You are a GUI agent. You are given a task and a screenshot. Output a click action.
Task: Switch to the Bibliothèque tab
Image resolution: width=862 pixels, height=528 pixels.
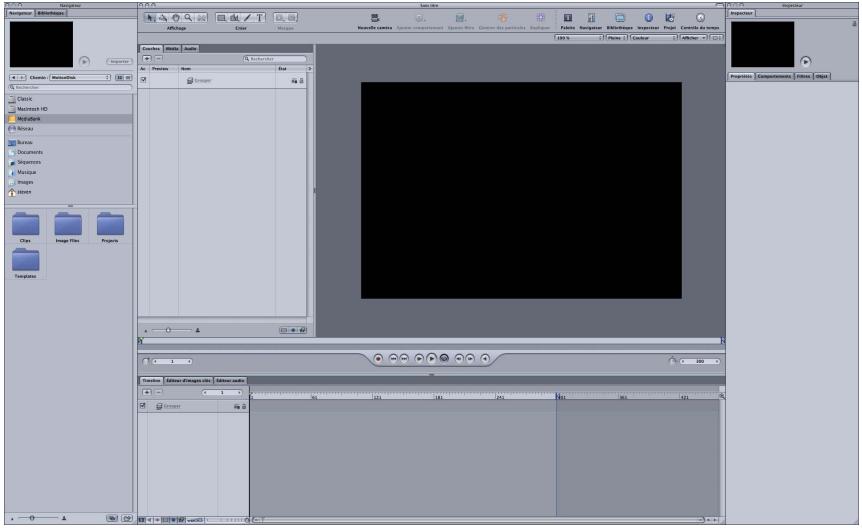coord(51,13)
